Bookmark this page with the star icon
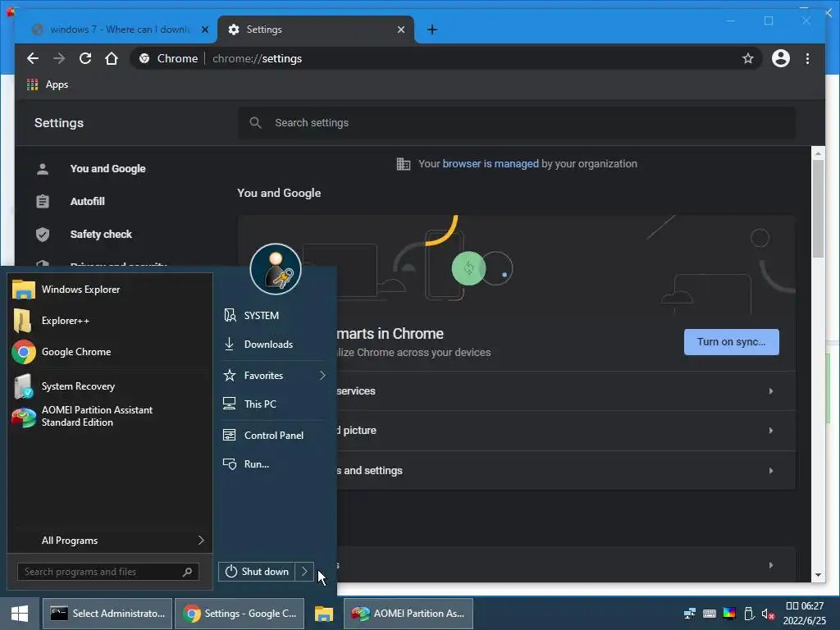The height and width of the screenshot is (630, 840). tap(748, 58)
